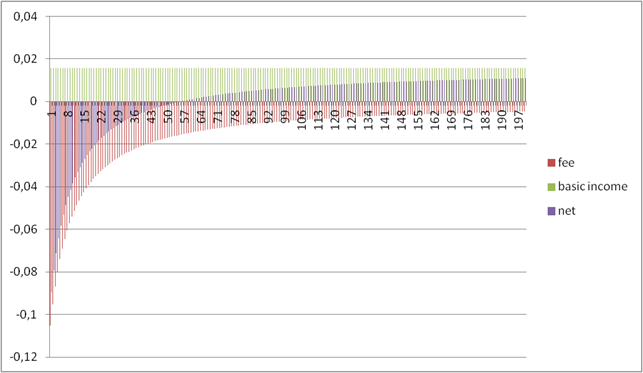Click x-axis label 8
The height and width of the screenshot is (373, 643).
69,113
